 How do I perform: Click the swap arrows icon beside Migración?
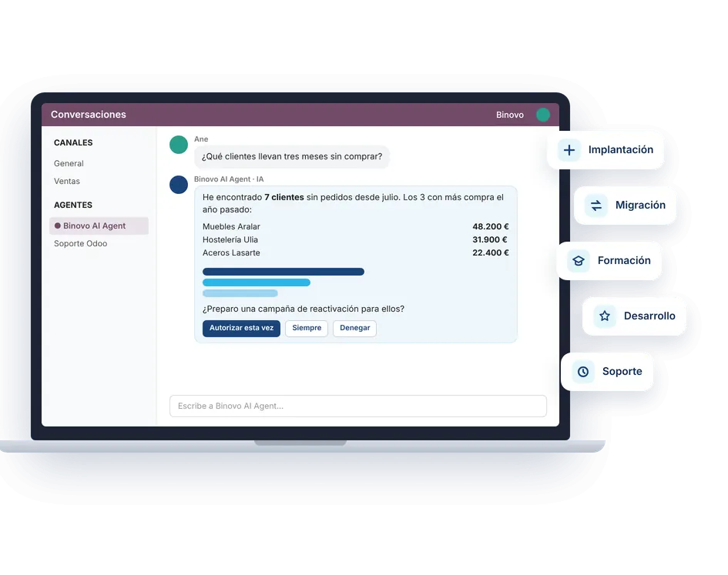(x=596, y=205)
